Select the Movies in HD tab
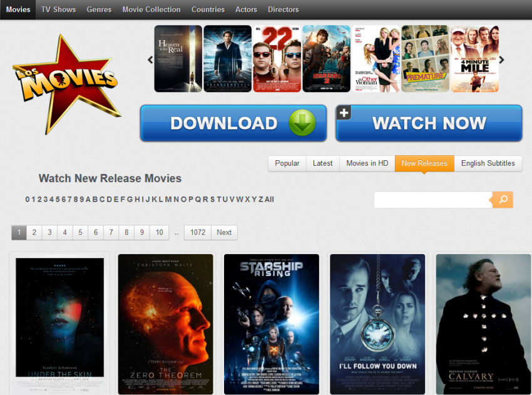 tap(367, 163)
